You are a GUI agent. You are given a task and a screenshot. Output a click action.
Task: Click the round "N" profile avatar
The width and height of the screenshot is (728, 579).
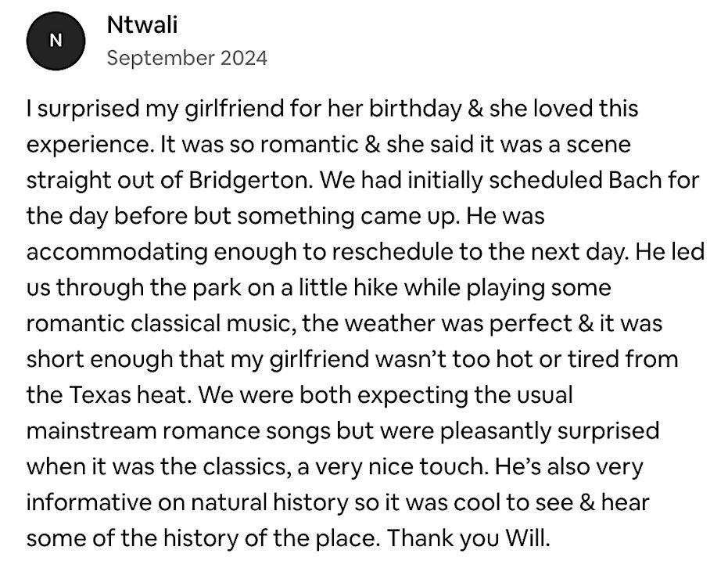click(56, 41)
